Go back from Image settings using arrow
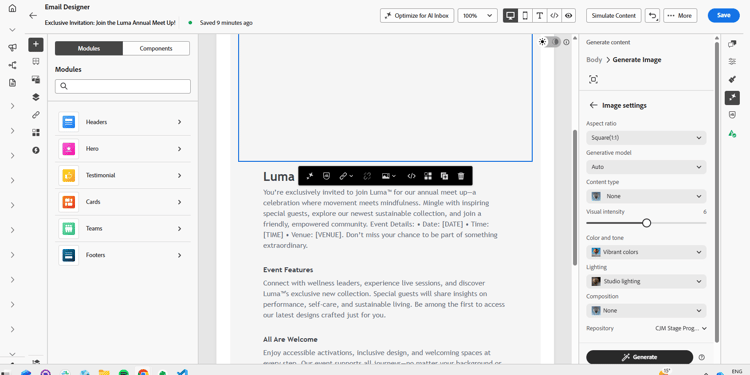 tap(594, 105)
